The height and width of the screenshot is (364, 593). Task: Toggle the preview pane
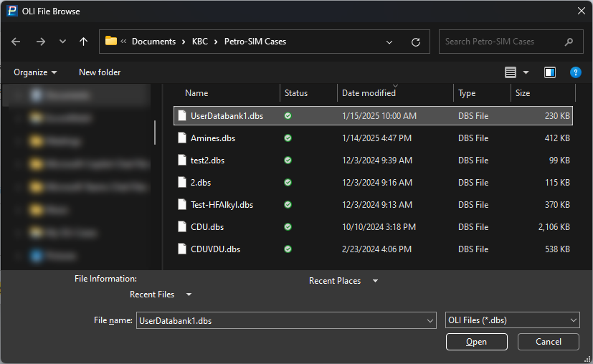(x=549, y=72)
